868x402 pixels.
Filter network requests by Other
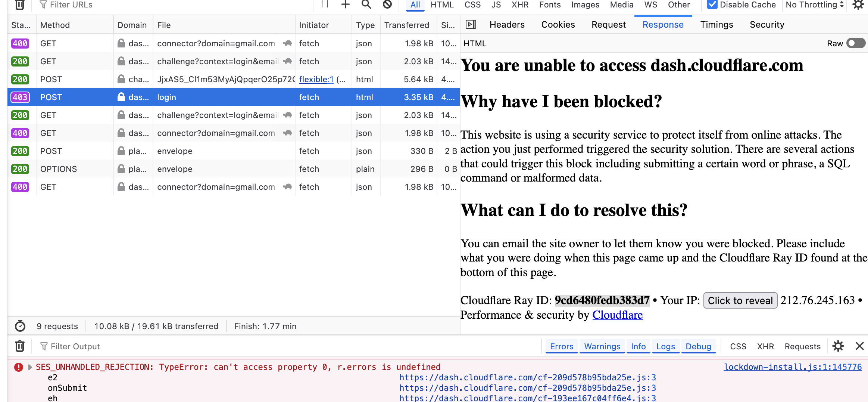pos(679,4)
